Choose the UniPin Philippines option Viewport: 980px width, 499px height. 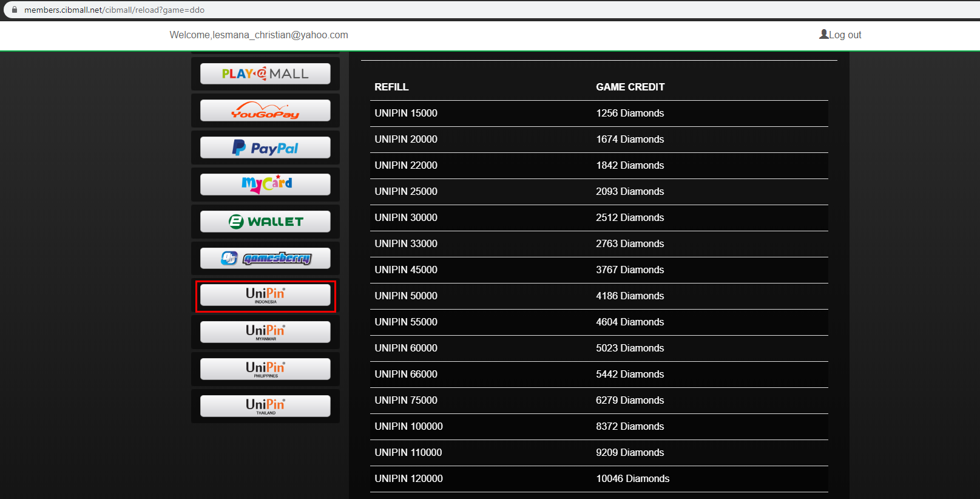pos(265,370)
